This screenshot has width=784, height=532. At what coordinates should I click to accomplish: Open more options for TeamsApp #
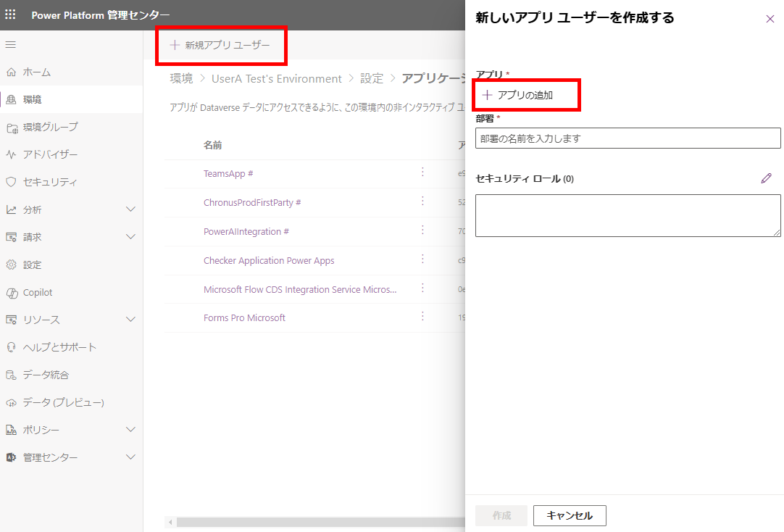(422, 173)
